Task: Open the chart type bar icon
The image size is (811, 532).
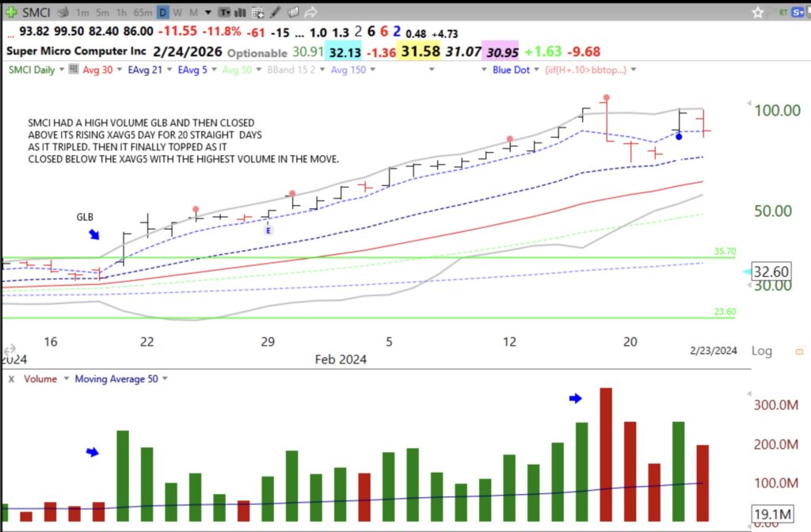Action: [x=239, y=12]
